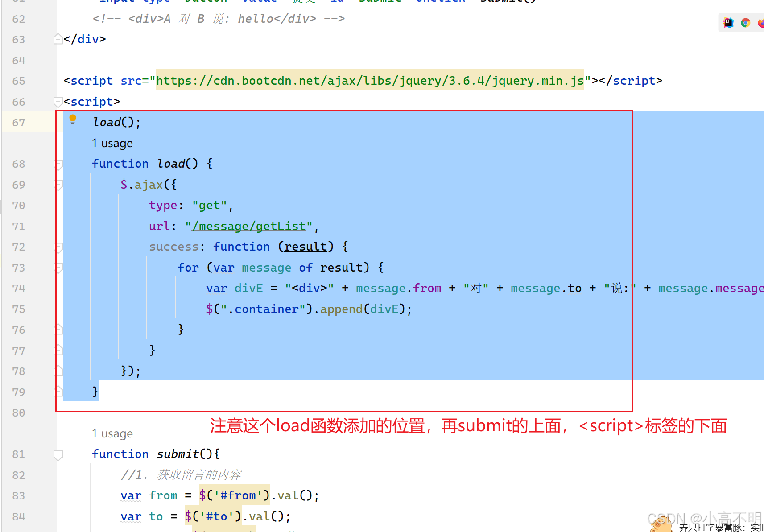Click the 'result' parameter in the success function
This screenshot has height=532, width=764.
(x=306, y=247)
